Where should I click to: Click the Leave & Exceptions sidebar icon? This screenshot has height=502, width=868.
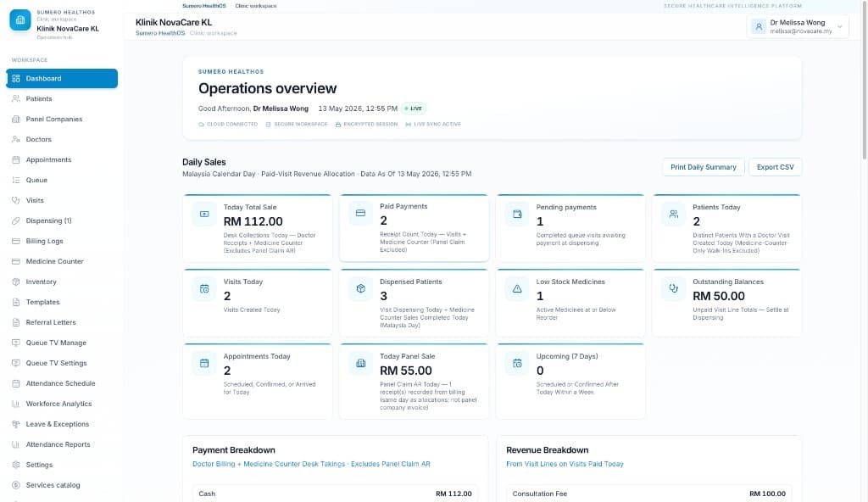pyautogui.click(x=16, y=424)
